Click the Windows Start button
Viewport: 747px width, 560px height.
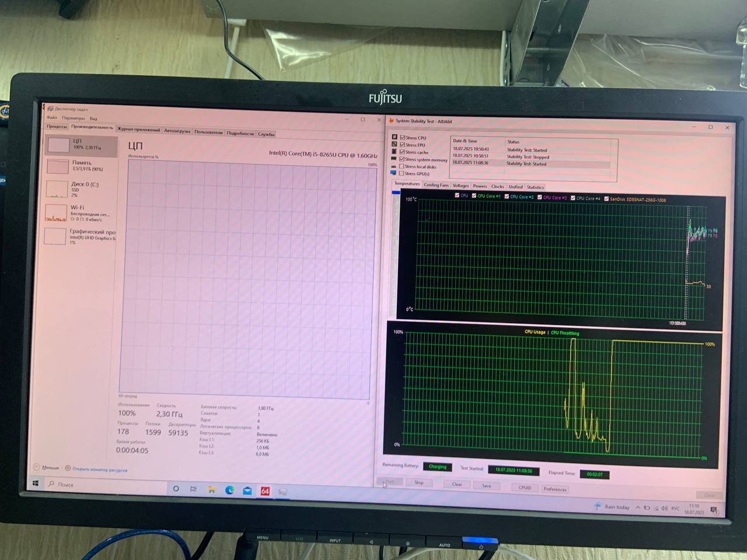36,484
